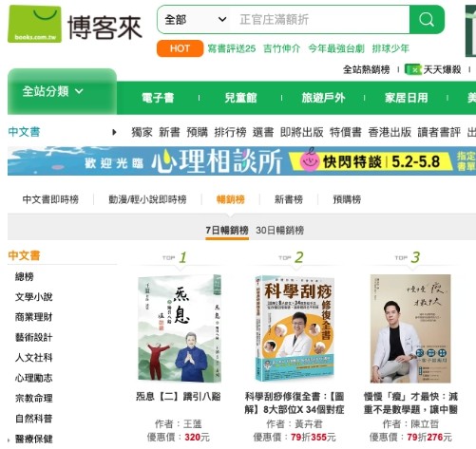Click the arrow beside 中文書 heading
This screenshot has width=476, height=449.
coord(114,132)
